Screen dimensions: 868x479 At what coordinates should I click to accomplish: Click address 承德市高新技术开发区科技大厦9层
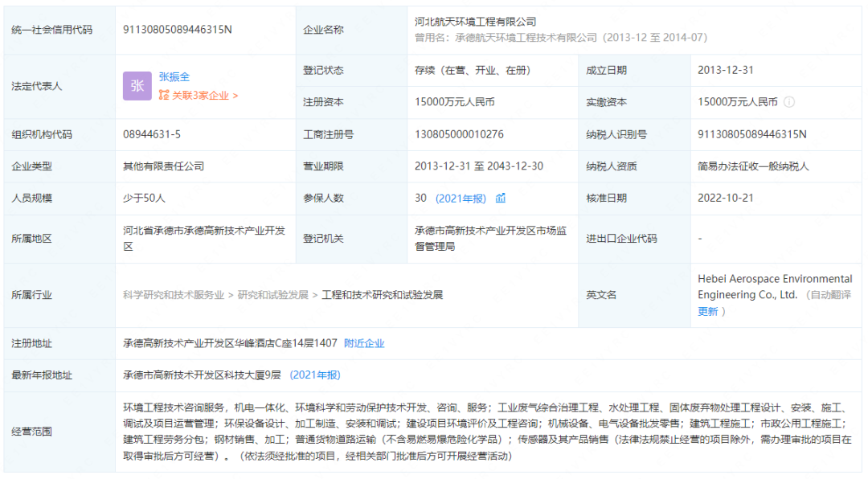pos(202,375)
